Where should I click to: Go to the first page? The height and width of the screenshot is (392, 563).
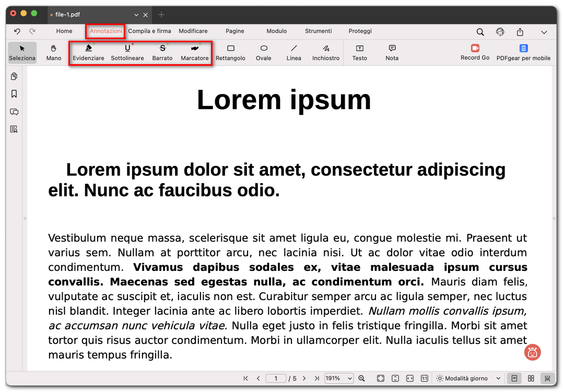point(245,378)
